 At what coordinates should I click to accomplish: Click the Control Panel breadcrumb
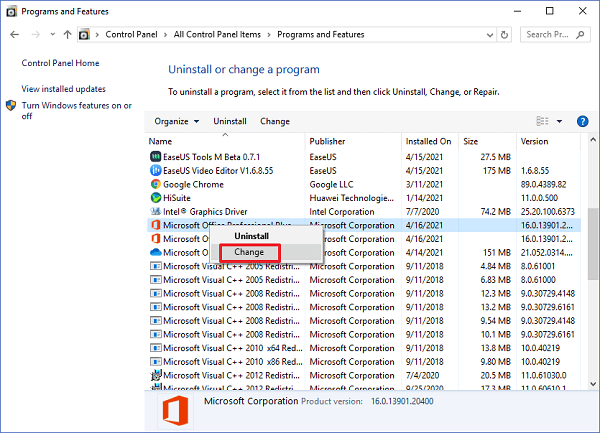point(131,35)
